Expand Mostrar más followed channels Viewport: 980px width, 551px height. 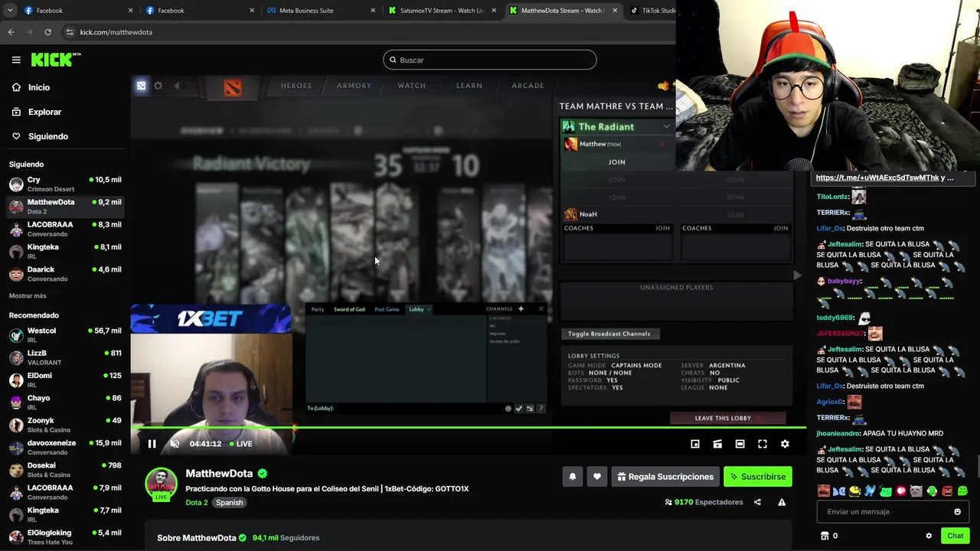pyautogui.click(x=28, y=295)
